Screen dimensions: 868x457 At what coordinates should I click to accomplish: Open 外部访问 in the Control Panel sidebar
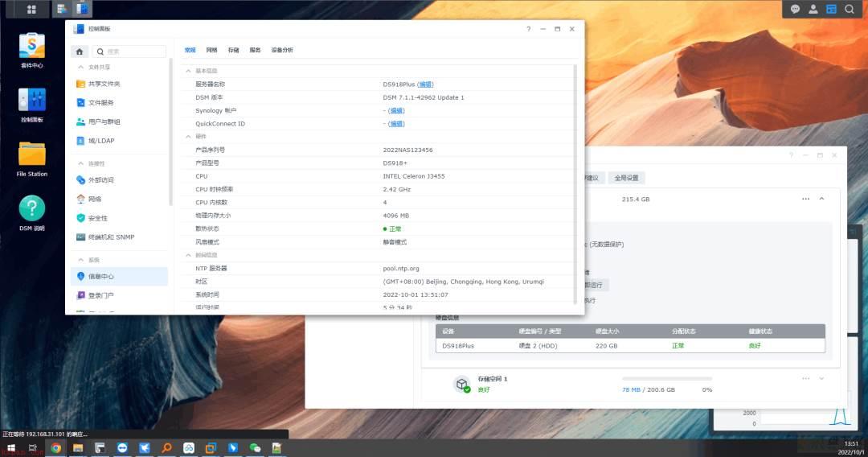pos(119,180)
